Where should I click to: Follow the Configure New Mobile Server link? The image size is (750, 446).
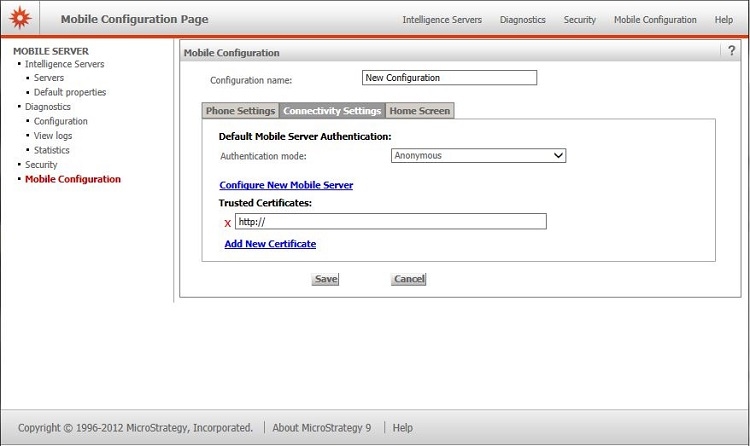[x=286, y=185]
